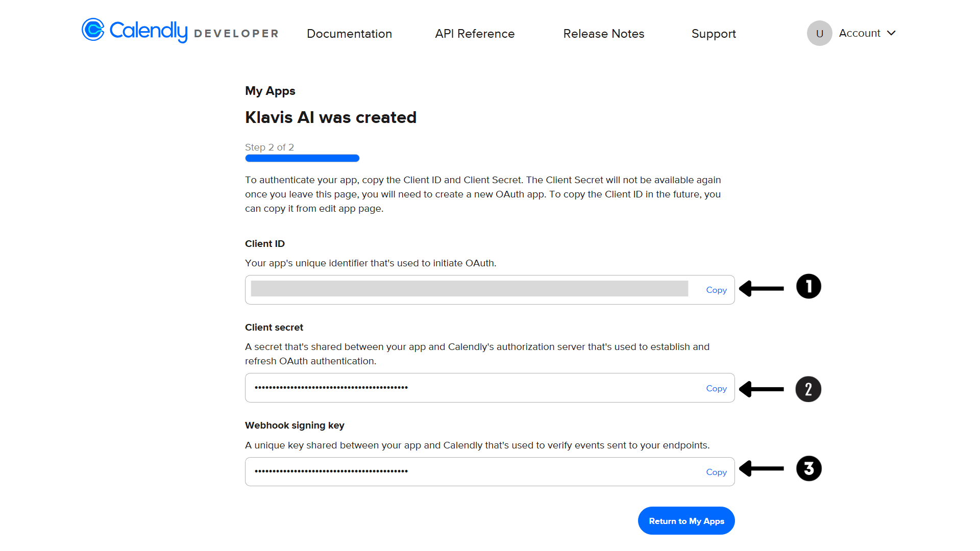Open Release Notes page
The width and height of the screenshot is (980, 551).
pyautogui.click(x=603, y=34)
